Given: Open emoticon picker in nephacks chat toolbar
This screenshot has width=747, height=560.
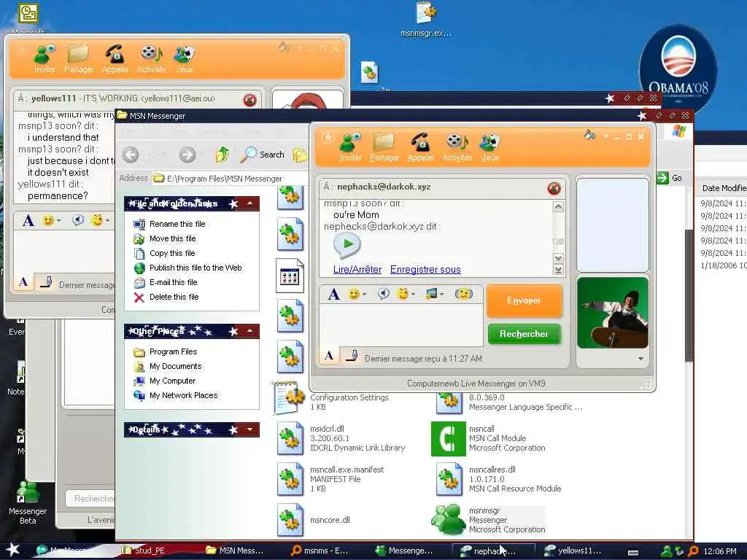Looking at the screenshot, I should (x=357, y=295).
